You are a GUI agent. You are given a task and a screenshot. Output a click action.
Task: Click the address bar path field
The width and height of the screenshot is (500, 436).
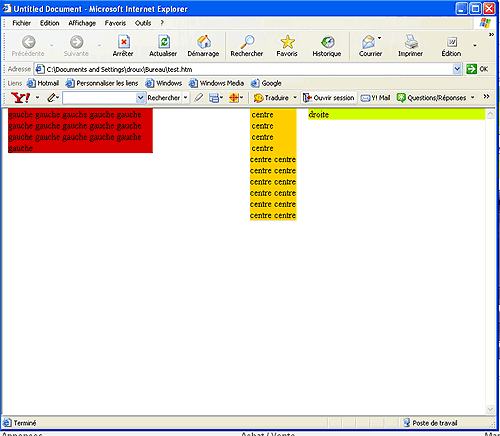(249, 69)
